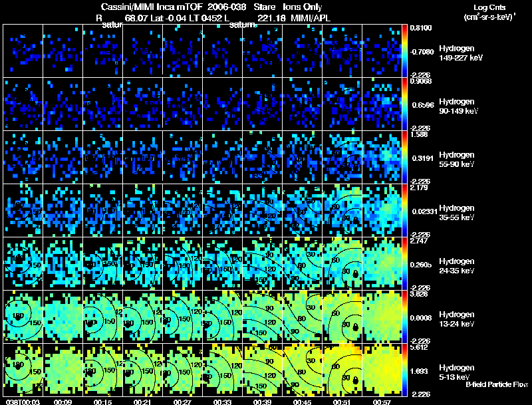Screen dimensions: 532x405
Task: Select the Hydrogen 24-35 keV color bar
Action: pyautogui.click(x=404, y=263)
